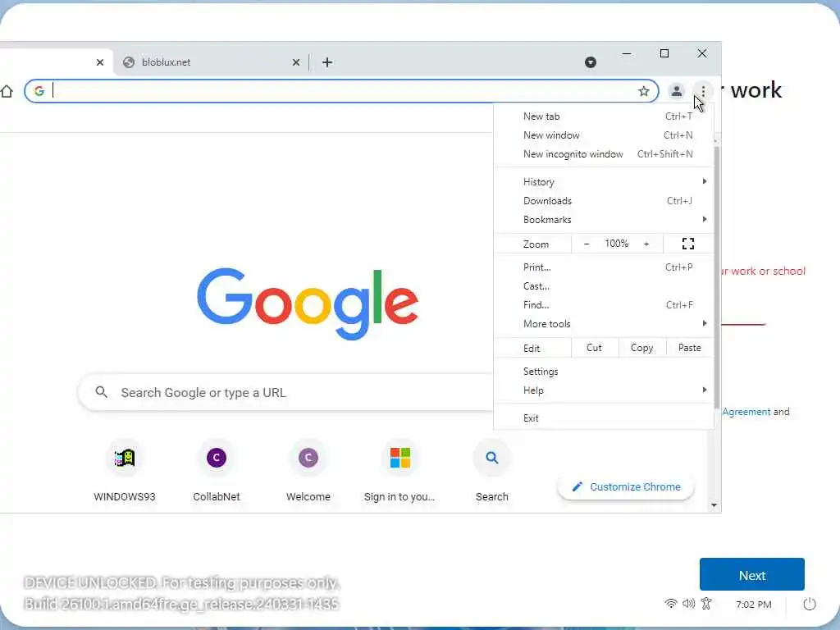This screenshot has width=840, height=630.
Task: Open New incognito window
Action: (604, 154)
